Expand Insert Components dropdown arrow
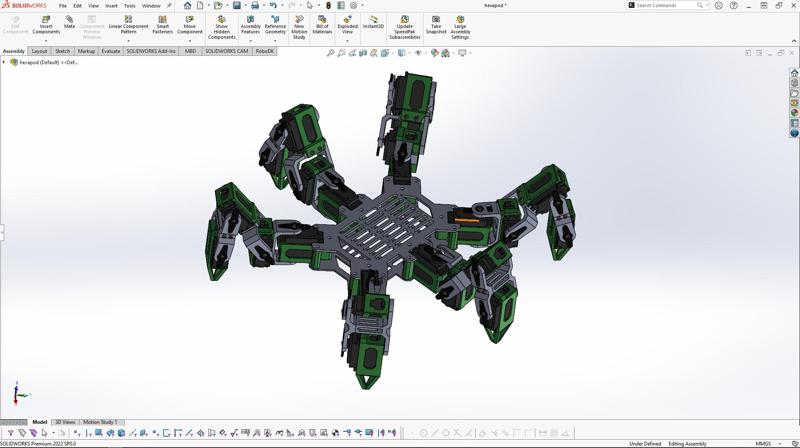Screen dimensions: 800x448 click(46, 41)
